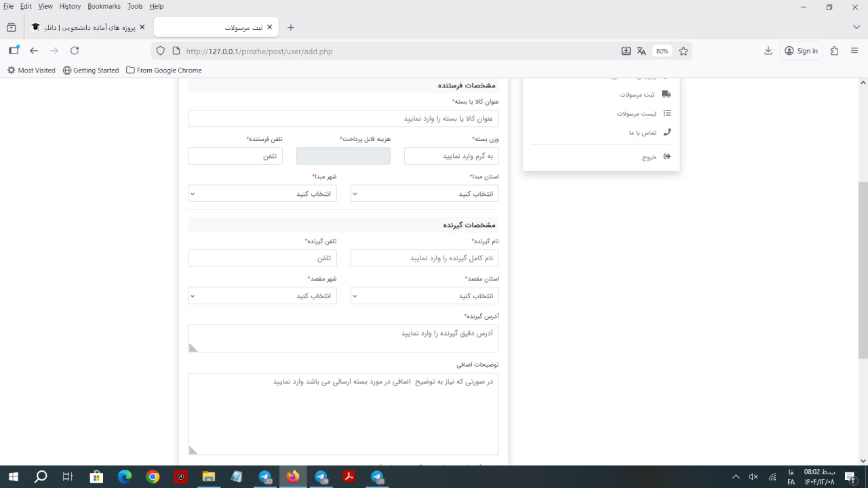Click the 80% zoom level indicator
Image resolution: width=868 pixels, height=488 pixels.
[662, 51]
